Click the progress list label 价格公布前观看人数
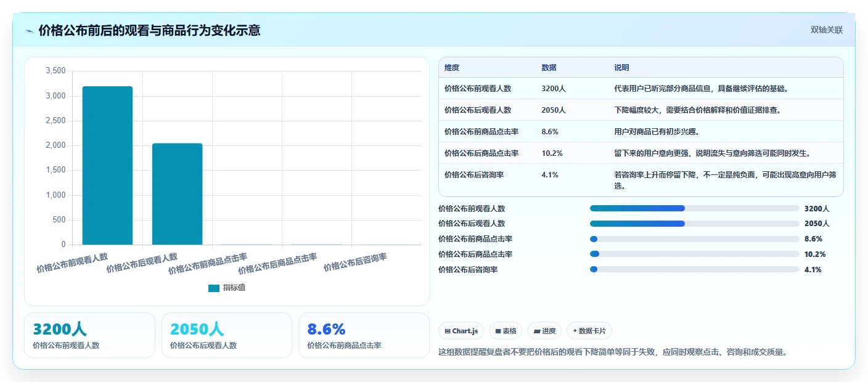Image resolution: width=868 pixels, height=382 pixels. point(472,208)
